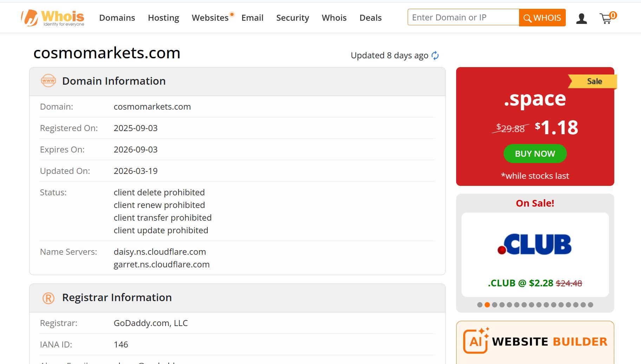Screen dimensions: 641x364
Task: Select the active orange carousel dot
Action: click(487, 305)
